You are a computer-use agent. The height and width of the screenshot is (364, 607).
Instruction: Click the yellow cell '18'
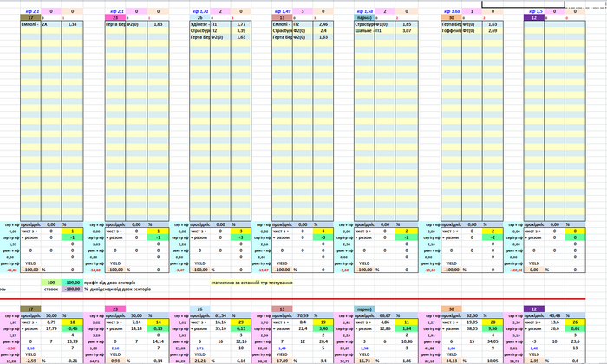point(72,322)
